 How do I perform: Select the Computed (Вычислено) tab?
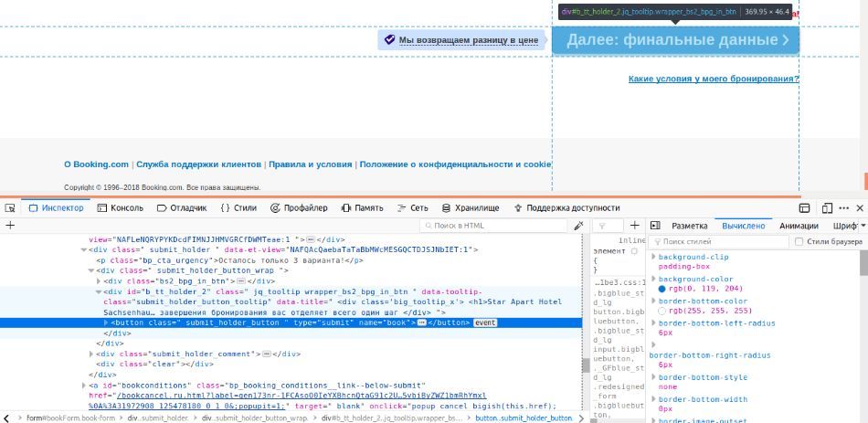(744, 226)
